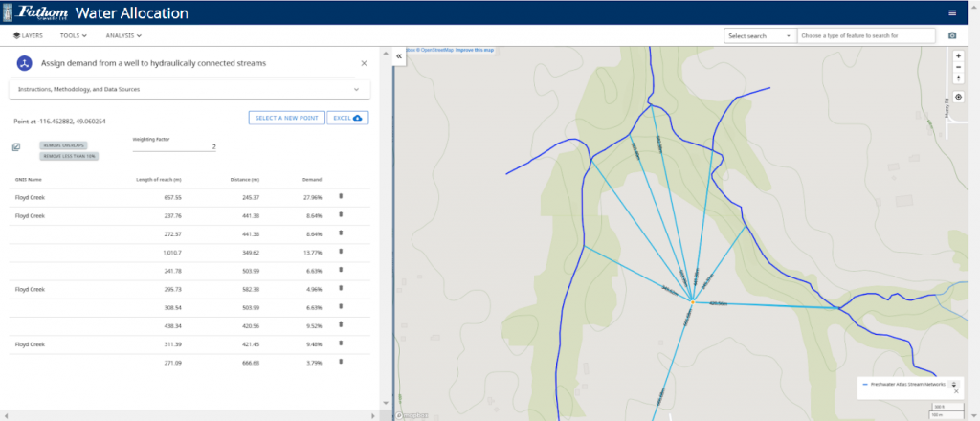Click the Remove Overlaps button
The image size is (980, 421).
65,144
